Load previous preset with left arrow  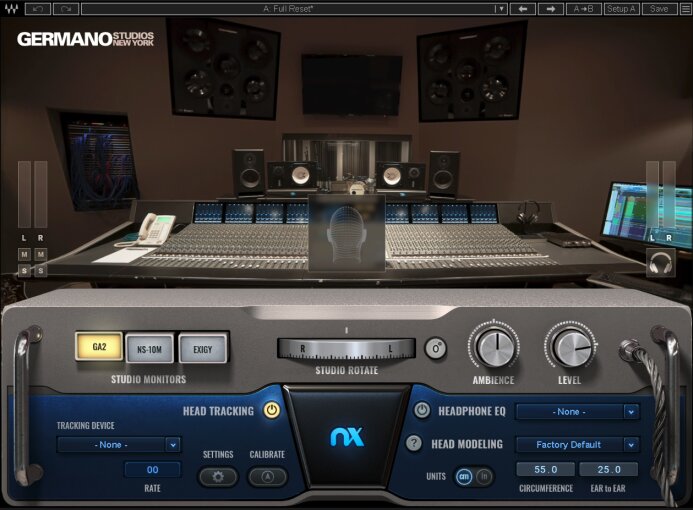coord(523,8)
